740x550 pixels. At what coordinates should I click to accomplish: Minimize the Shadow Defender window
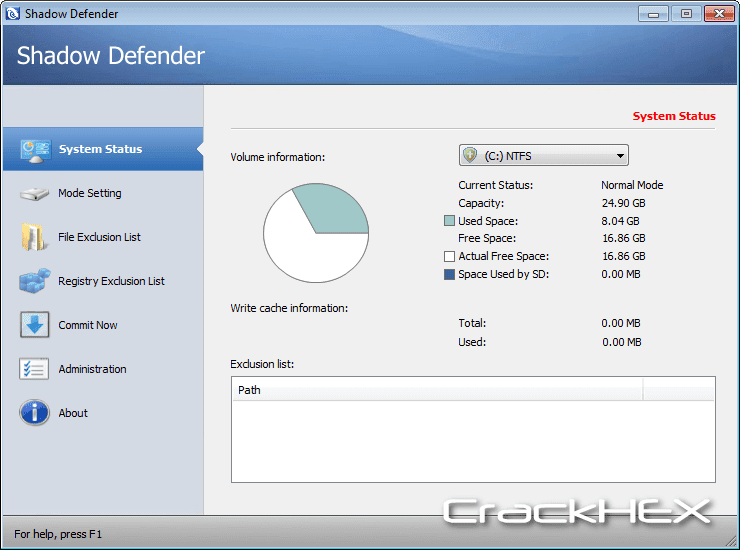tap(653, 14)
